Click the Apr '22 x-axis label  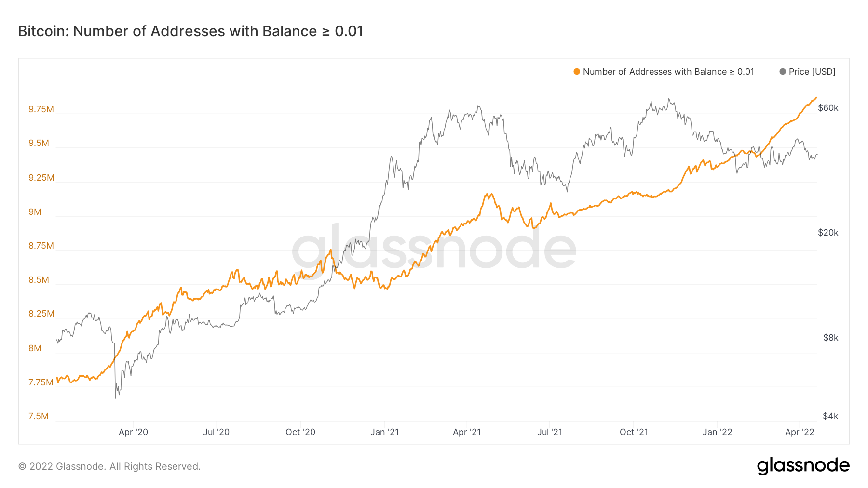800,432
